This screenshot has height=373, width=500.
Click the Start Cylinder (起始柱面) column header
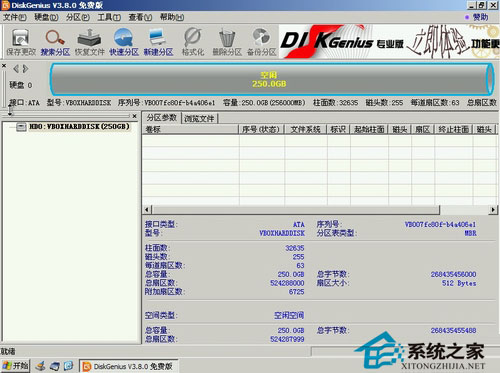369,129
